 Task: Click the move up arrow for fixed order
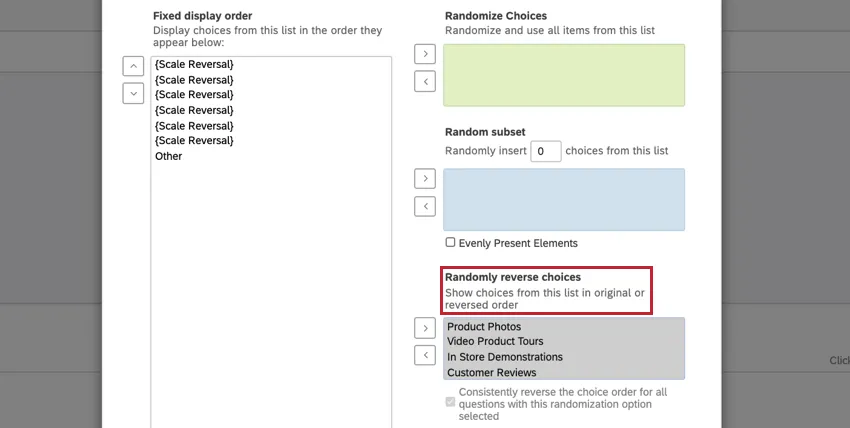[133, 66]
